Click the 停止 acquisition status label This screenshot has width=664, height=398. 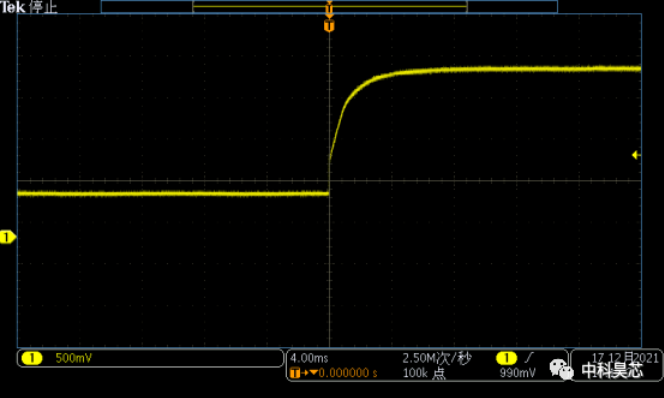(x=43, y=7)
